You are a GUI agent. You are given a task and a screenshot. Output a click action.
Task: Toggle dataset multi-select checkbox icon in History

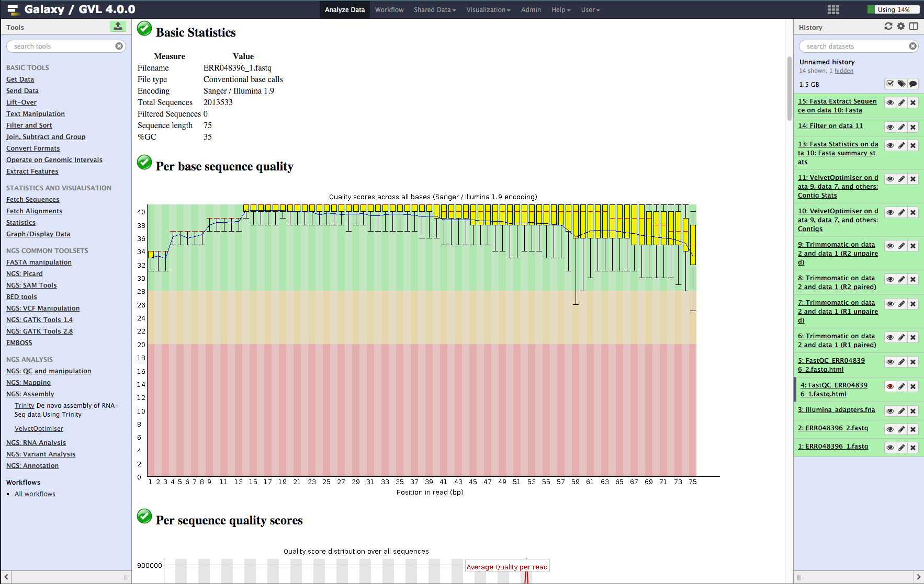click(890, 84)
